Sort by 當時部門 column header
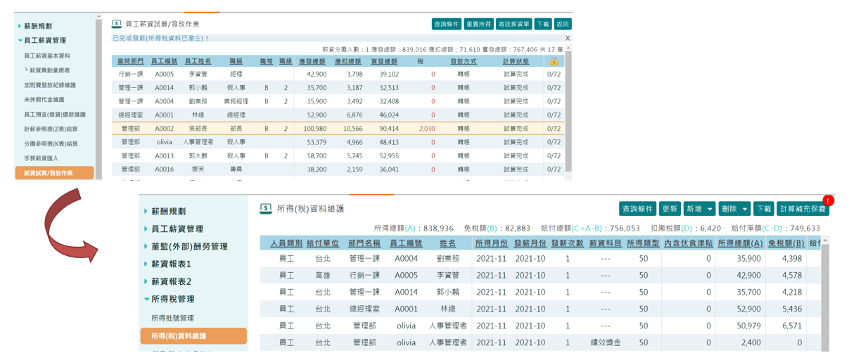Screen dimensions: 868x358 pyautogui.click(x=131, y=61)
